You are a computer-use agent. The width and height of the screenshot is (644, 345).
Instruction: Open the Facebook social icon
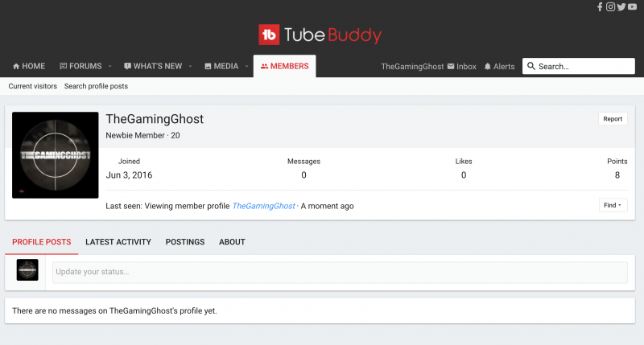(600, 7)
